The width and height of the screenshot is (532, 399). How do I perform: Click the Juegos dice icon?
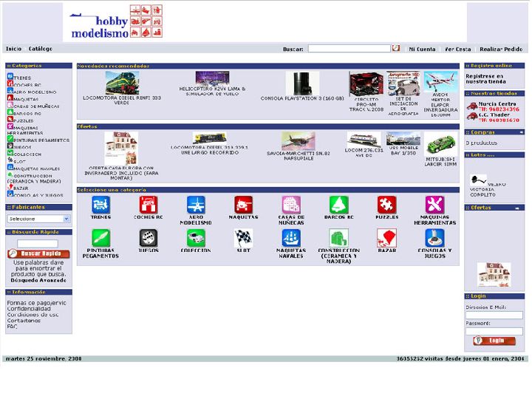(x=149, y=238)
